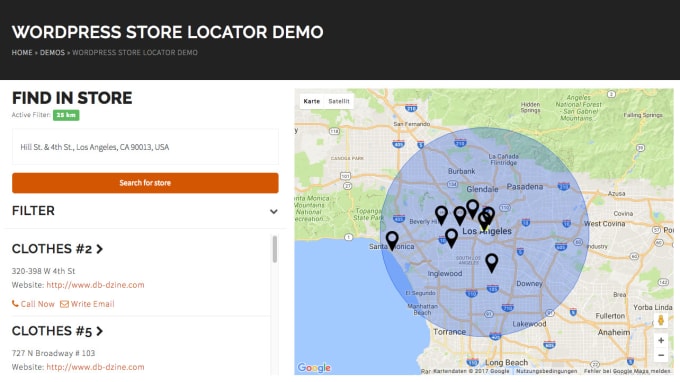
Task: Click the 320-398 W 4th St address
Action: (x=43, y=271)
